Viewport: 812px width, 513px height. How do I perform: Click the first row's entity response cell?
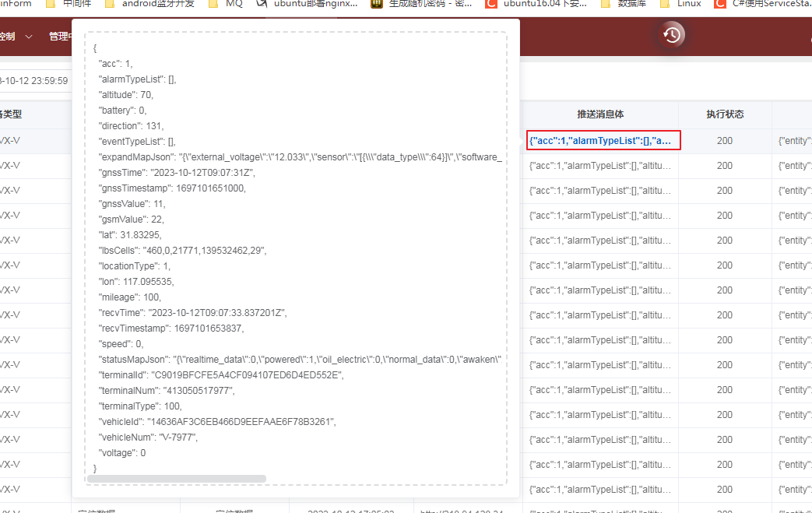(794, 141)
